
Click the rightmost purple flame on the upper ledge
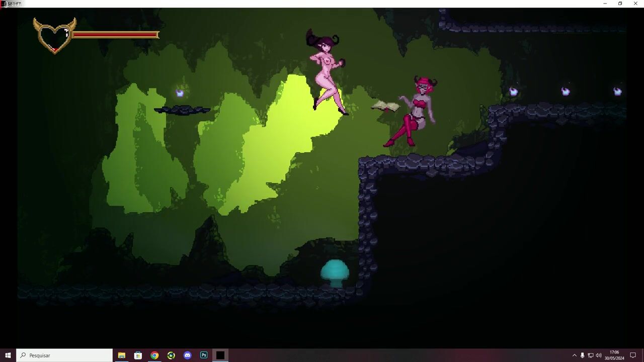tap(617, 92)
